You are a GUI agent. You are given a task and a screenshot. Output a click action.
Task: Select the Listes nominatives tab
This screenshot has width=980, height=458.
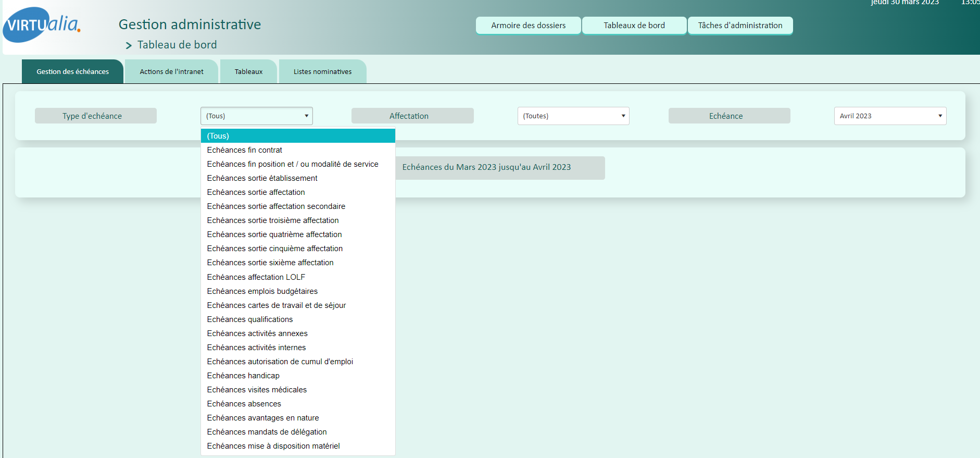pyautogui.click(x=322, y=72)
